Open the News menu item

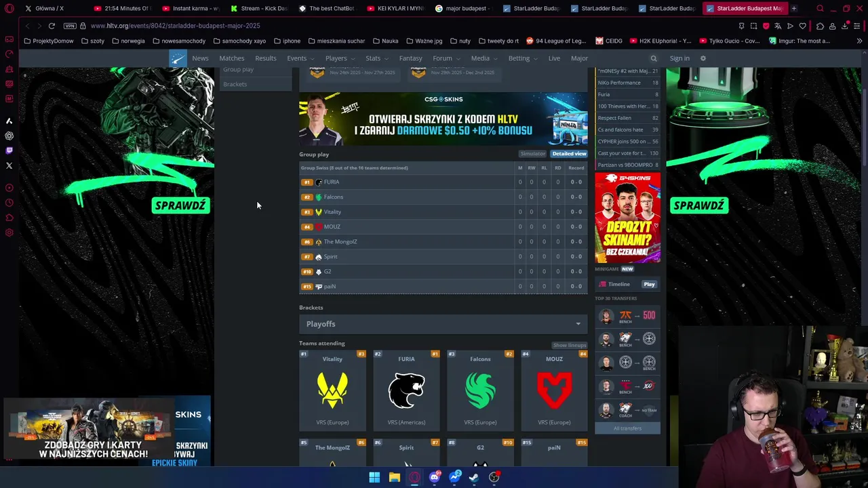[x=200, y=58]
